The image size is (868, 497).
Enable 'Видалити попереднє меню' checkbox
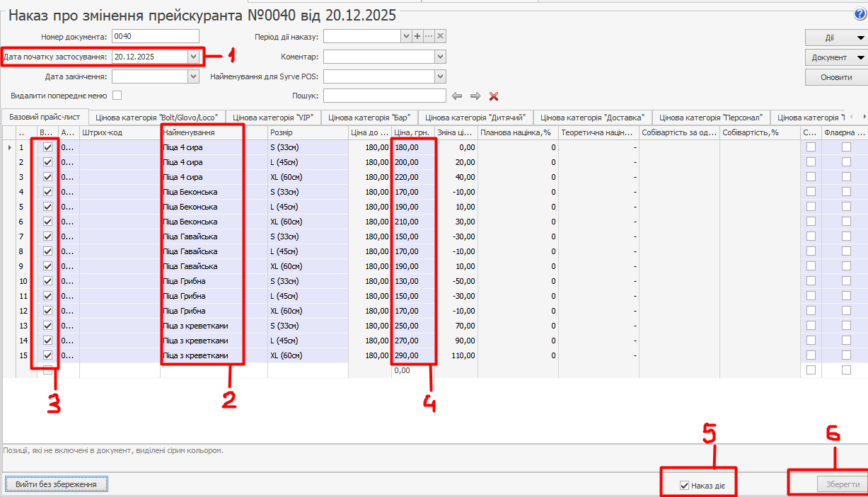(x=117, y=95)
